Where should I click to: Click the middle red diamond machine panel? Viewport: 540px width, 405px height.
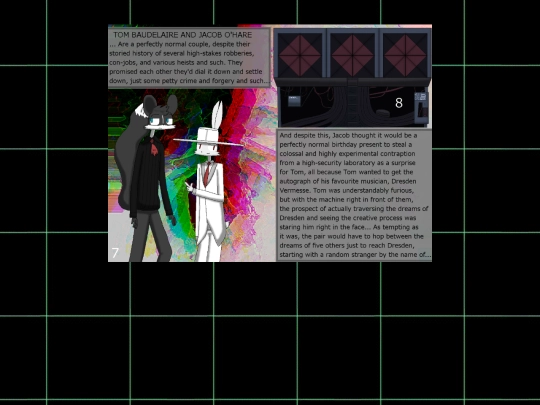[x=352, y=55]
